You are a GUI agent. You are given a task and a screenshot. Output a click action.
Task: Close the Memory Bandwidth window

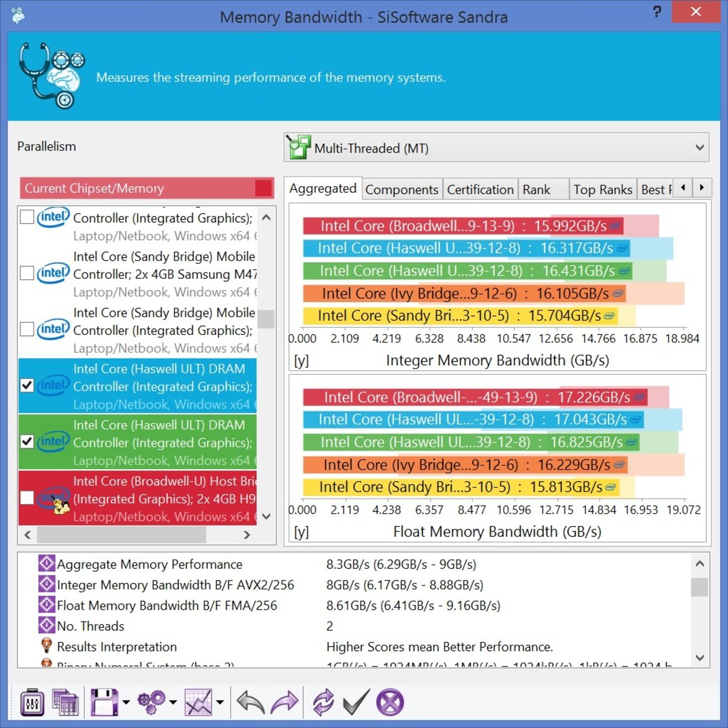click(696, 11)
